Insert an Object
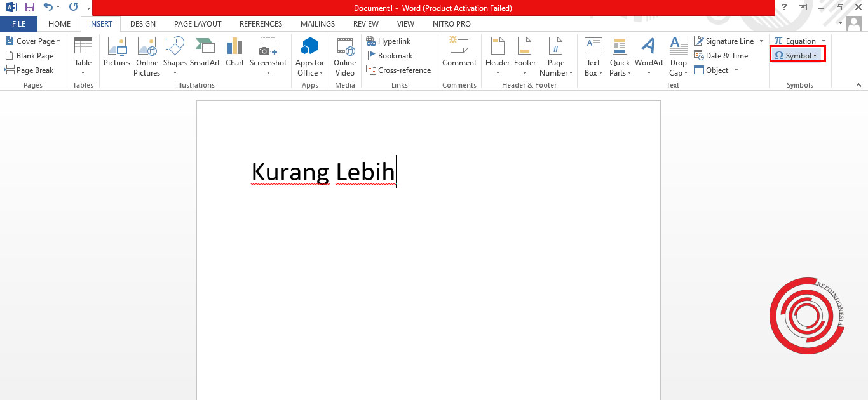 [x=712, y=70]
